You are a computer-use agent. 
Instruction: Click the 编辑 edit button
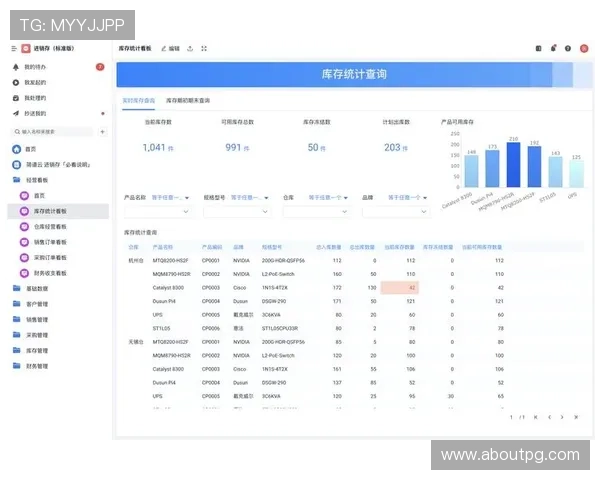pos(170,48)
